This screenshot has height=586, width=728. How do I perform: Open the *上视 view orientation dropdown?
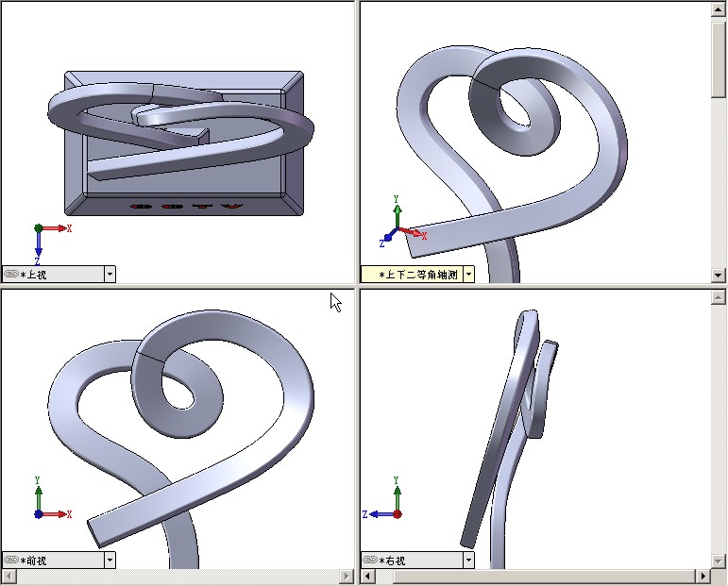(110, 275)
